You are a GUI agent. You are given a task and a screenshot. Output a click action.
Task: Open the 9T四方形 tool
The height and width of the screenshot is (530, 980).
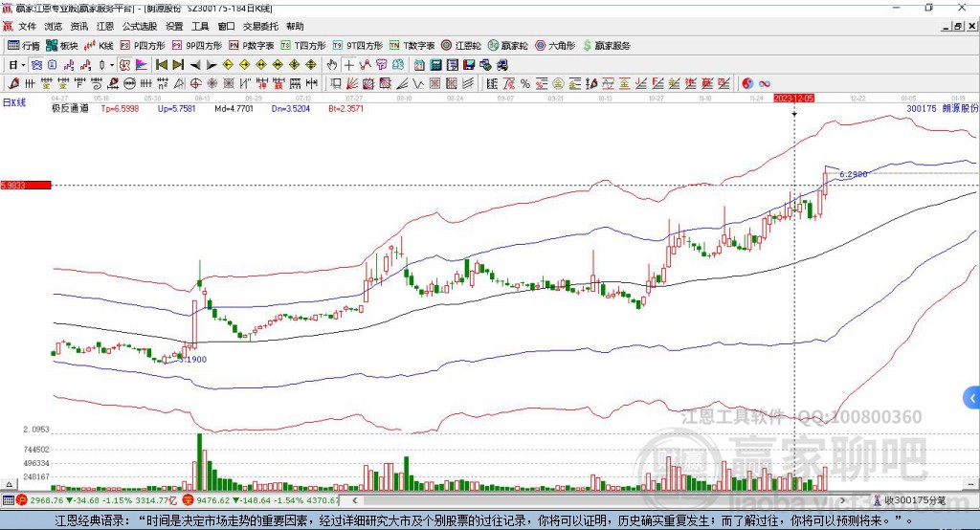tap(358, 46)
